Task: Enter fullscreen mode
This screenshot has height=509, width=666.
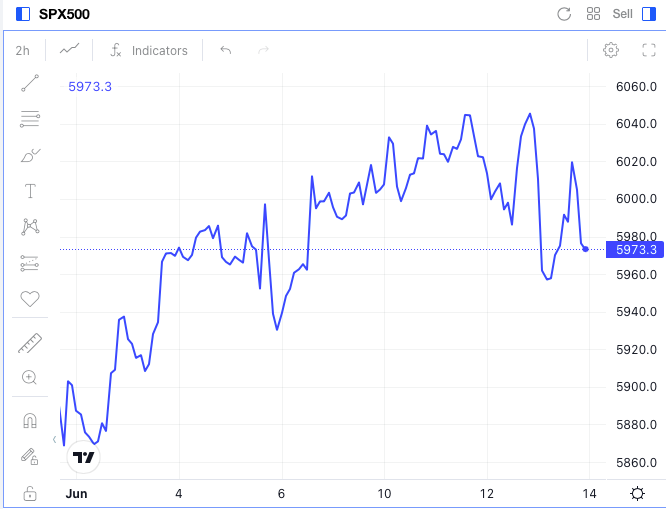Action: click(x=649, y=50)
